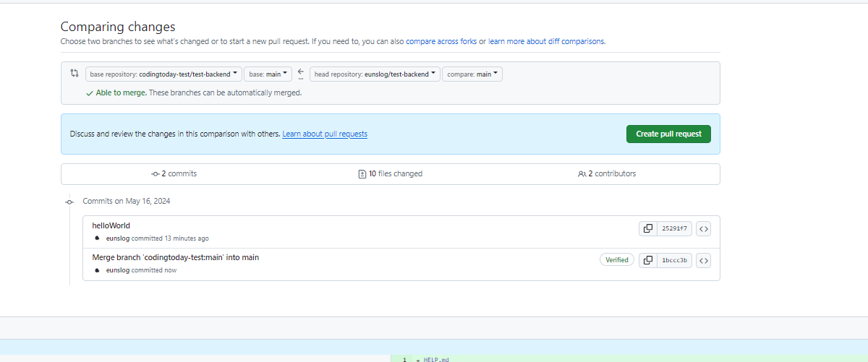Click the commits icon beside 2 commits

pos(155,174)
